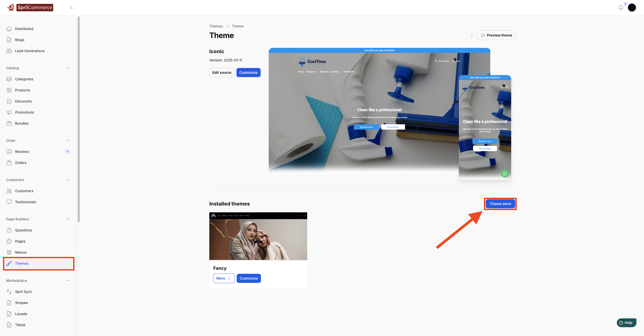Collapse the Catalog section
Image resolution: width=644 pixels, height=336 pixels.
click(68, 68)
